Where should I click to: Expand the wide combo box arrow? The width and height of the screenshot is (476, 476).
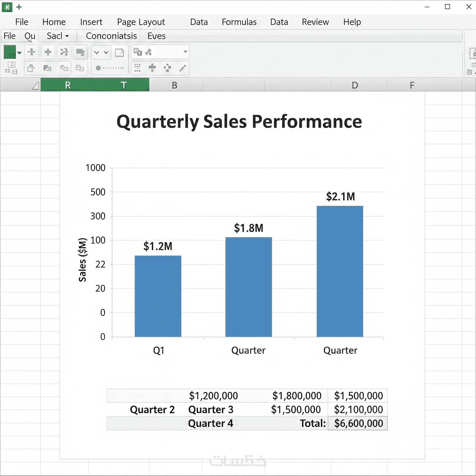[x=185, y=52]
